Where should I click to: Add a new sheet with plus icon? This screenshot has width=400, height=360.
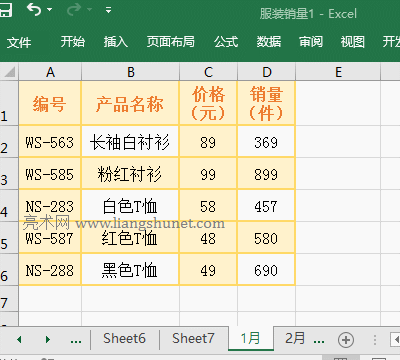click(346, 340)
